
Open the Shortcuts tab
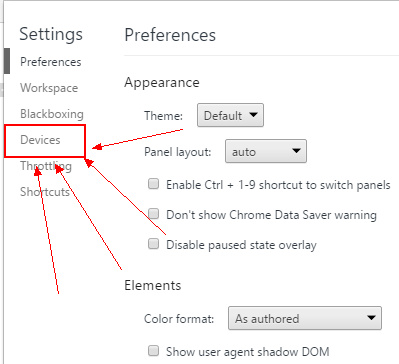(x=45, y=192)
